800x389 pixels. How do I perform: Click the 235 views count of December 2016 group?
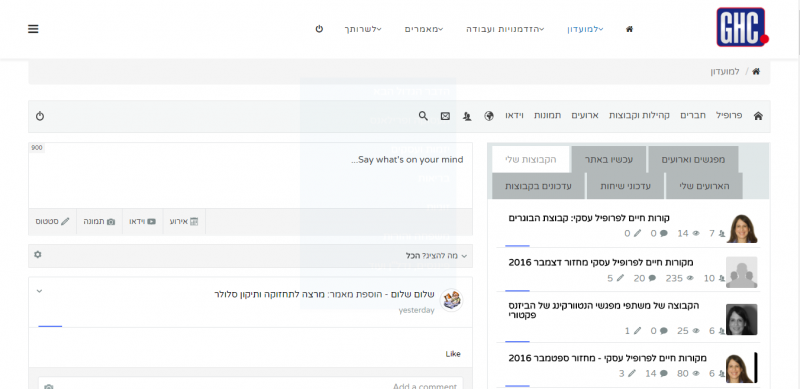click(680, 278)
